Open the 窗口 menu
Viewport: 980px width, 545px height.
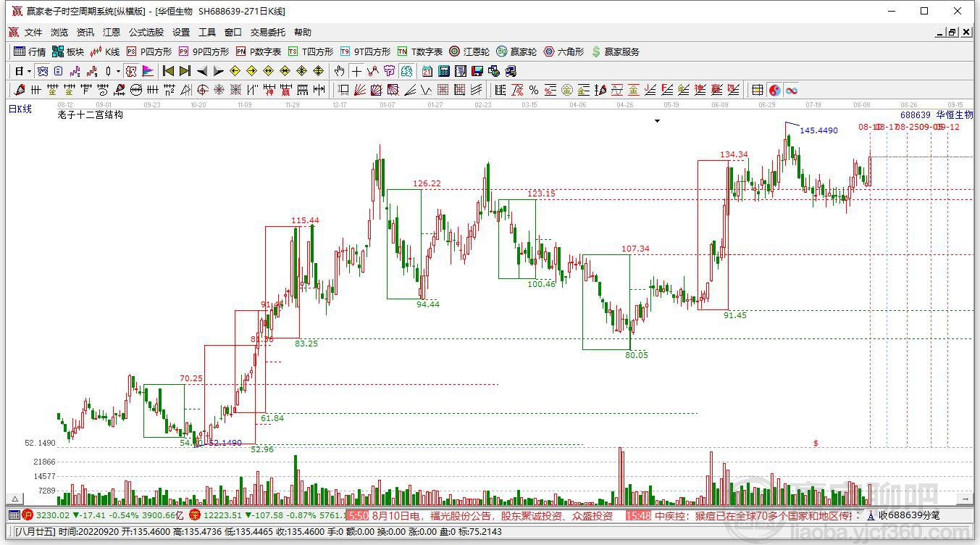click(x=233, y=33)
